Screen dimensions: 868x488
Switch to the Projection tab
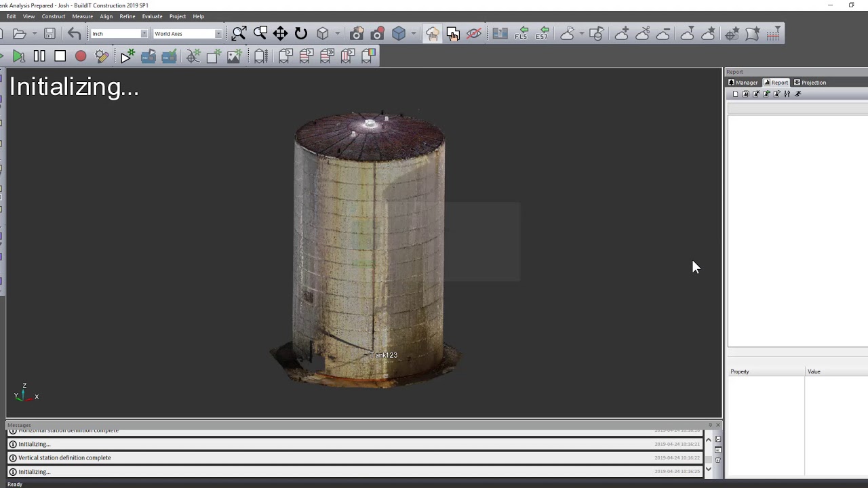[810, 83]
